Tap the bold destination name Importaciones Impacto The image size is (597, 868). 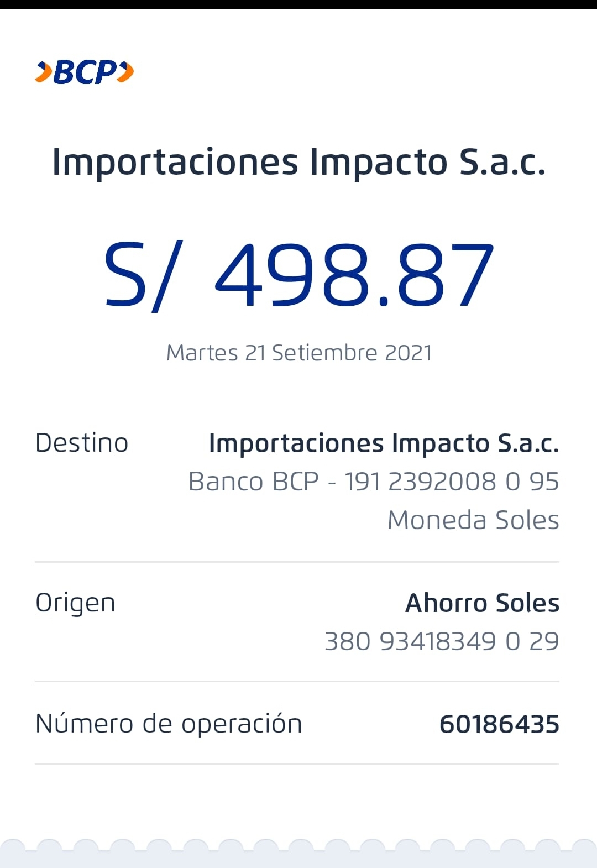[384, 443]
